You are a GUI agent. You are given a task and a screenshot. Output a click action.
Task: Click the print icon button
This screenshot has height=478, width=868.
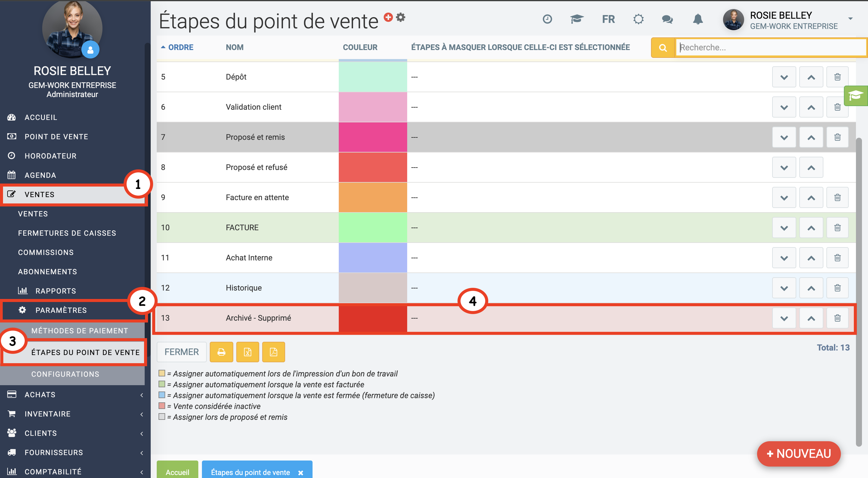coord(221,352)
